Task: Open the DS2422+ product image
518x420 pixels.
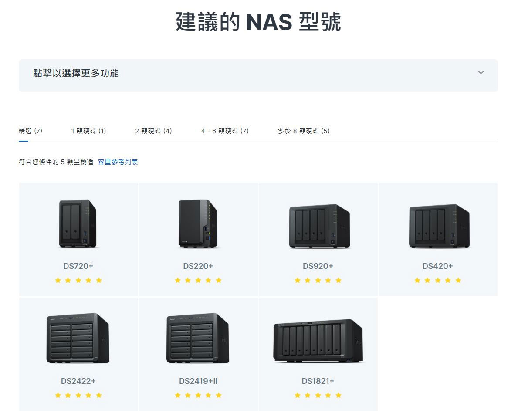Action: pyautogui.click(x=78, y=340)
